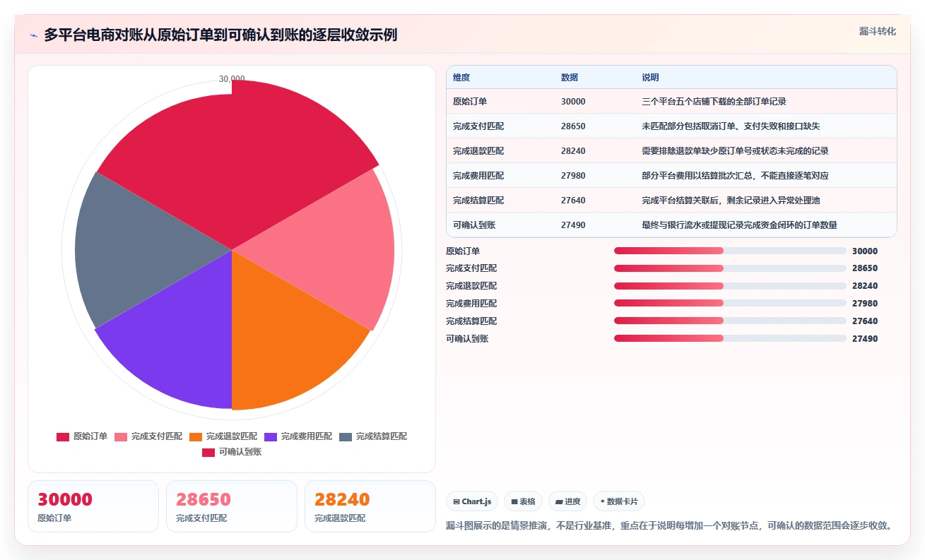Click the 维度 table column header
Viewport: 925px width, 560px height.
(461, 78)
